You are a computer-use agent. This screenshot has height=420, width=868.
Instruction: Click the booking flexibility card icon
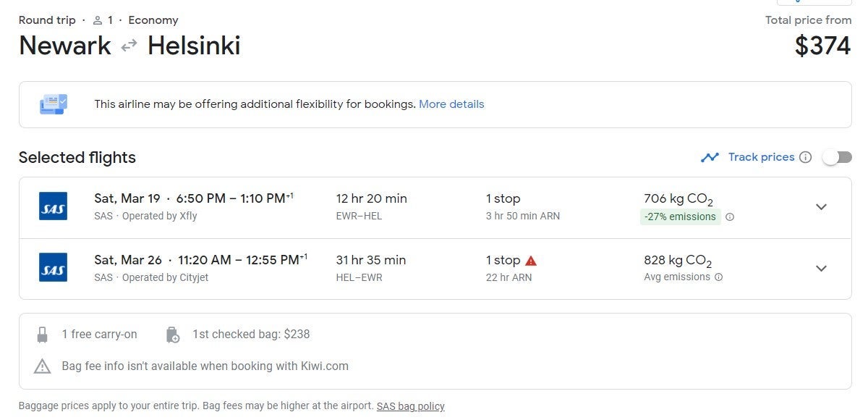(x=53, y=104)
